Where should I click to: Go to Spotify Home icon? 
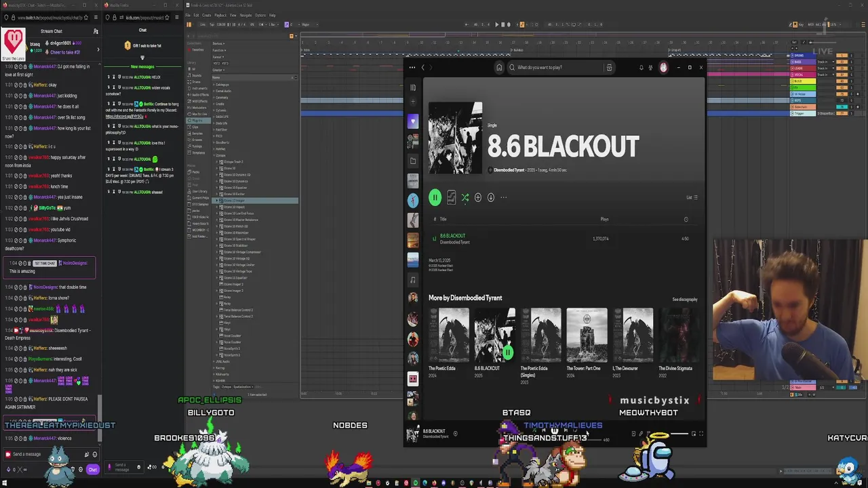[499, 67]
